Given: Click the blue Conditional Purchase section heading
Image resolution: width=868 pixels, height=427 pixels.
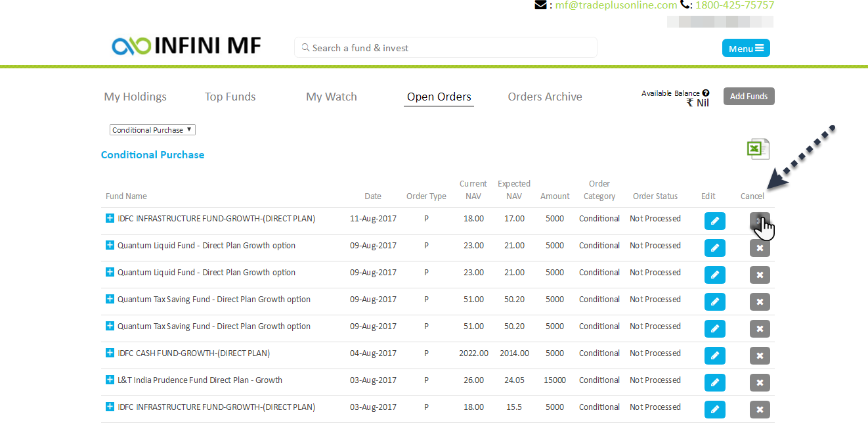Looking at the screenshot, I should tap(152, 155).
